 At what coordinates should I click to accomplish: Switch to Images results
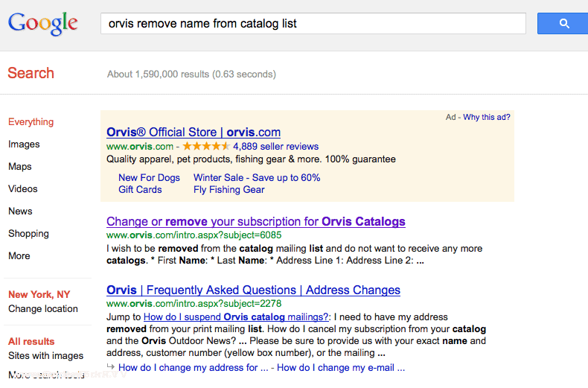click(24, 144)
